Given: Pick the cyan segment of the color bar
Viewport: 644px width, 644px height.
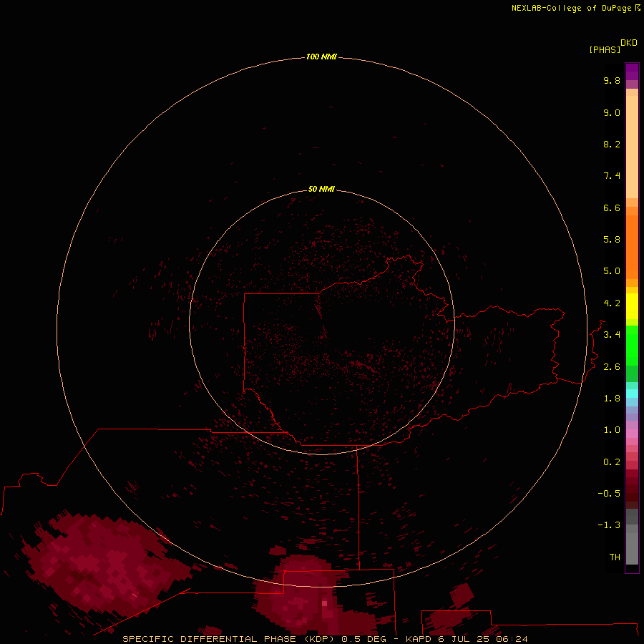Looking at the screenshot, I should [x=632, y=394].
